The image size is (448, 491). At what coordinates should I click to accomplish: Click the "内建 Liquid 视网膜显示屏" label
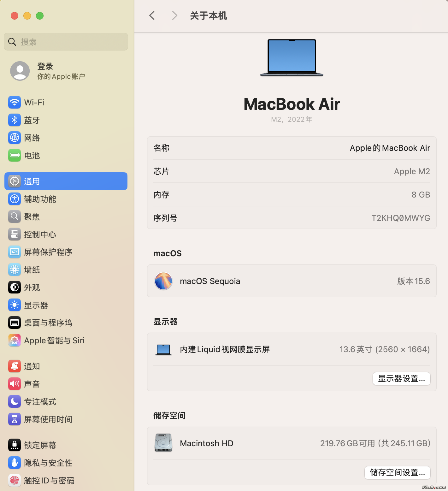225,349
